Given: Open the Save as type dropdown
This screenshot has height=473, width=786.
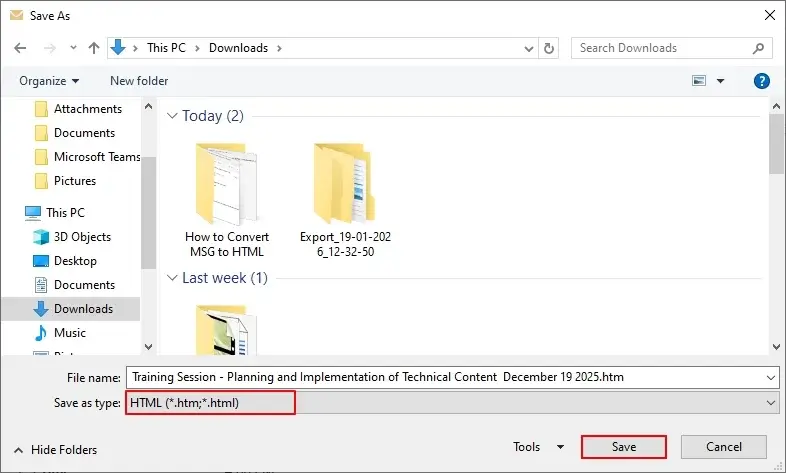Looking at the screenshot, I should pos(452,403).
